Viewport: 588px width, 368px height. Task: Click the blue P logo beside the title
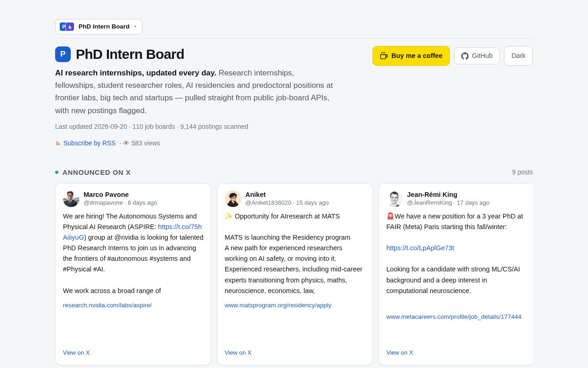[63, 54]
